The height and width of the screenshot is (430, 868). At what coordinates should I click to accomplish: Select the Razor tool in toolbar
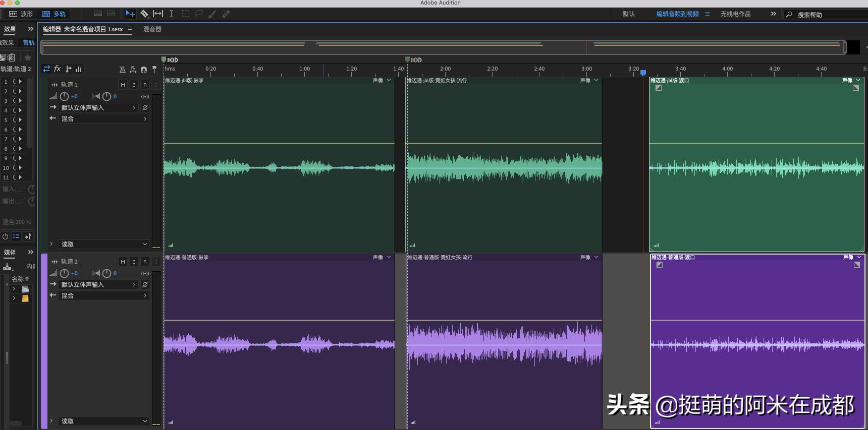click(x=144, y=14)
